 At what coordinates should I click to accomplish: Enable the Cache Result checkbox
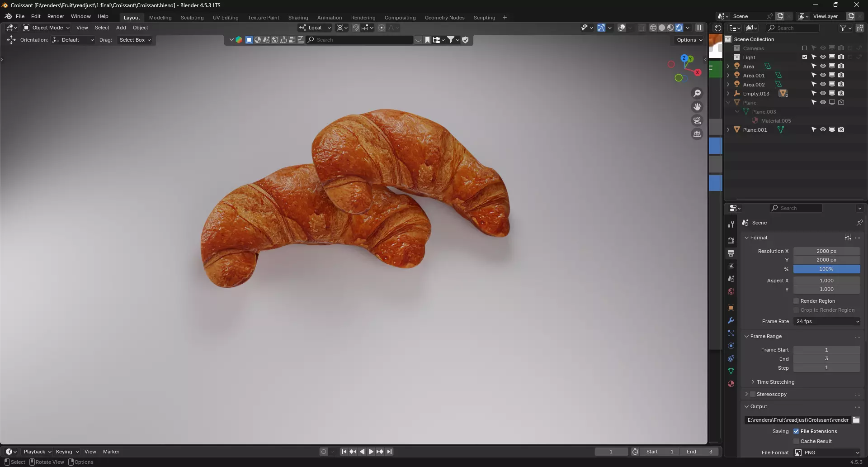797,441
